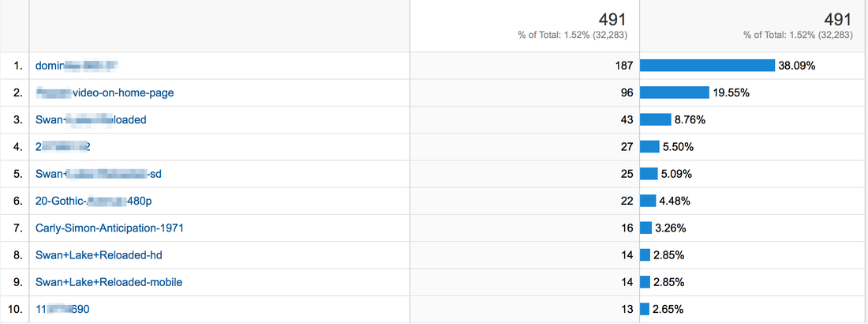Click the left column total 491
This screenshot has width=868, height=324.
pyautogui.click(x=612, y=20)
